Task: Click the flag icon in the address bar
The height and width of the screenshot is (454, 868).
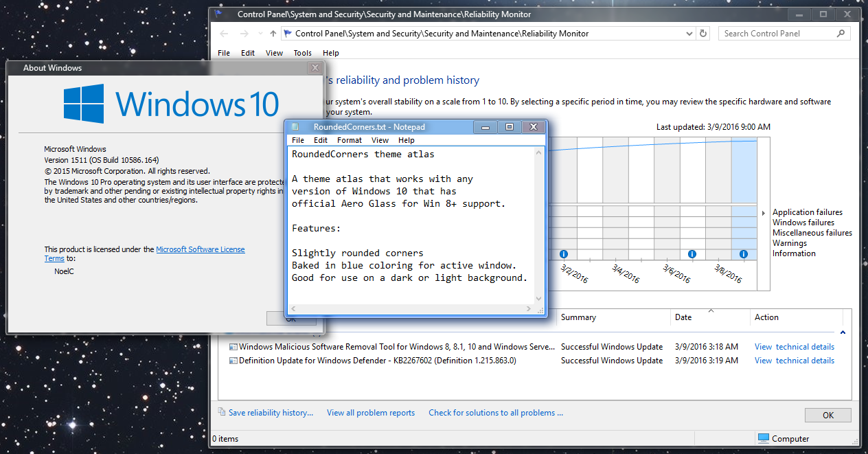Action: pyautogui.click(x=288, y=33)
